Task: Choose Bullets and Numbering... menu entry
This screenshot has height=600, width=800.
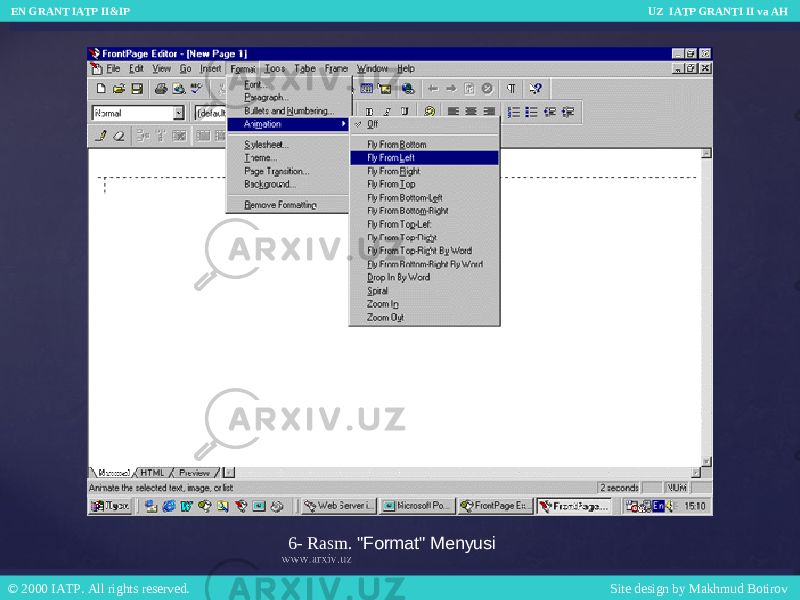Action: coord(289,111)
